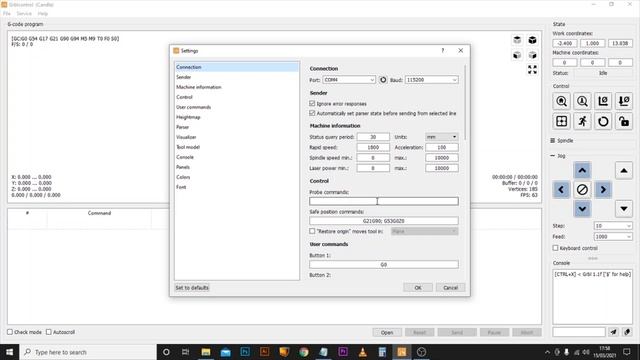
Task: Click the Status query period field
Action: [373, 137]
